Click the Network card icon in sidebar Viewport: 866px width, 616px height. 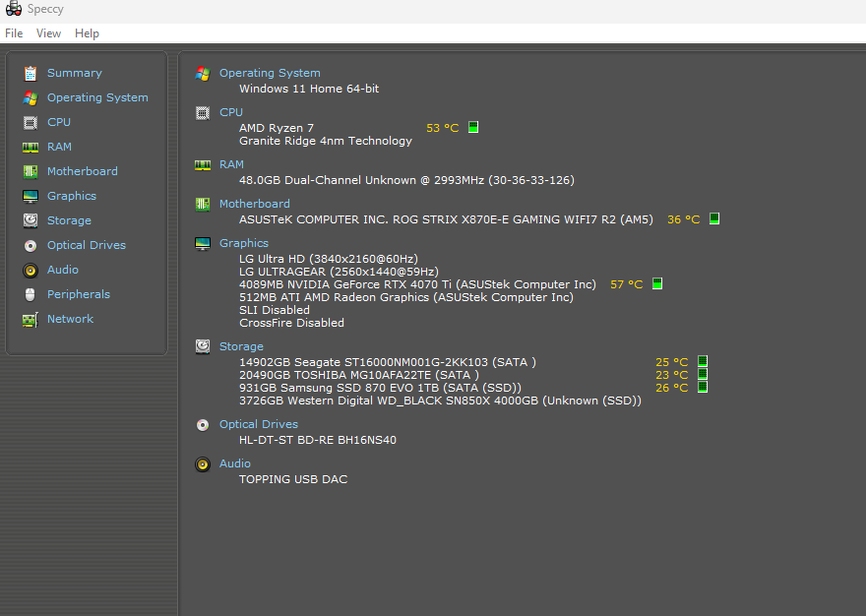pyautogui.click(x=31, y=320)
